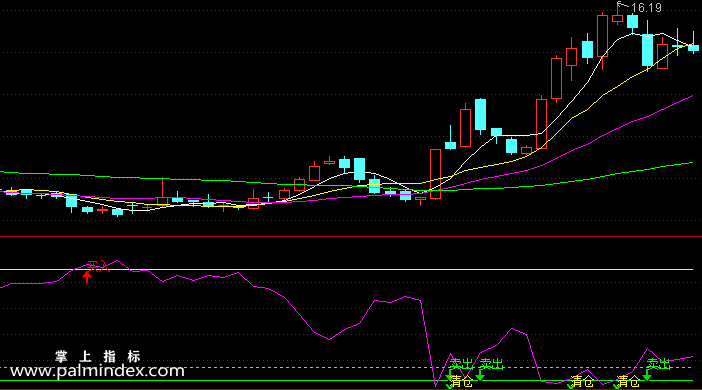The width and height of the screenshot is (702, 390).
Task: Select the bottom green horizontal indicator line
Action: click(x=347, y=381)
